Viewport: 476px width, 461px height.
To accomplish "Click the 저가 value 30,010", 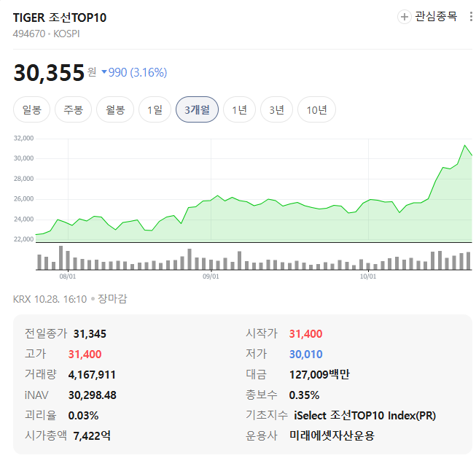I will pyautogui.click(x=305, y=355).
